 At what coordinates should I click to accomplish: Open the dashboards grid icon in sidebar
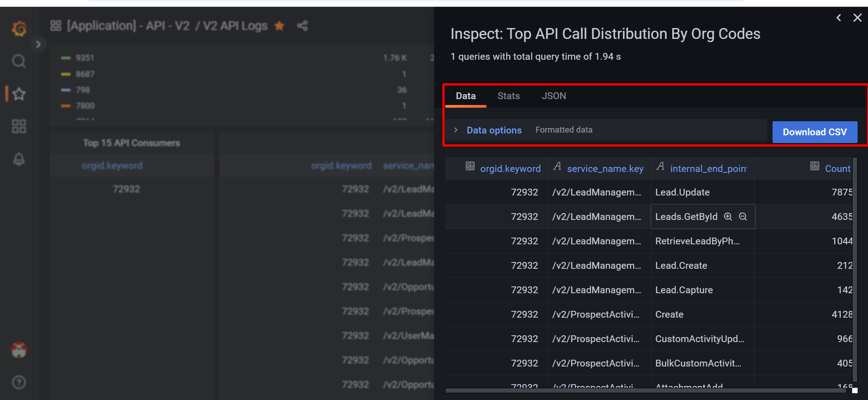point(19,126)
